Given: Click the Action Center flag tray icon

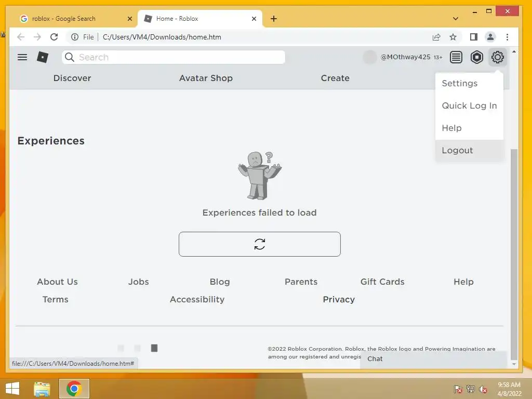Looking at the screenshot, I should (458, 389).
